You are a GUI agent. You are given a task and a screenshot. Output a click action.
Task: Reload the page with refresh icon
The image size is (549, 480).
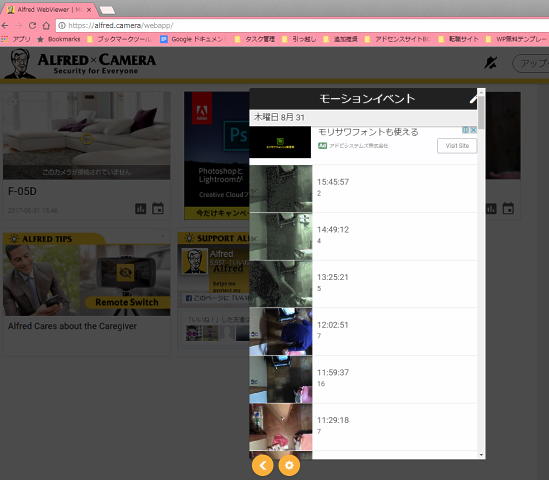pyautogui.click(x=32, y=26)
